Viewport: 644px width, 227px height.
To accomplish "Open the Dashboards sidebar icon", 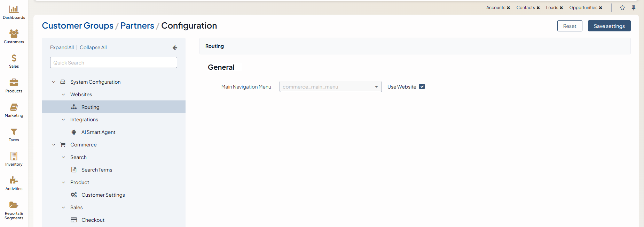I will click(14, 10).
